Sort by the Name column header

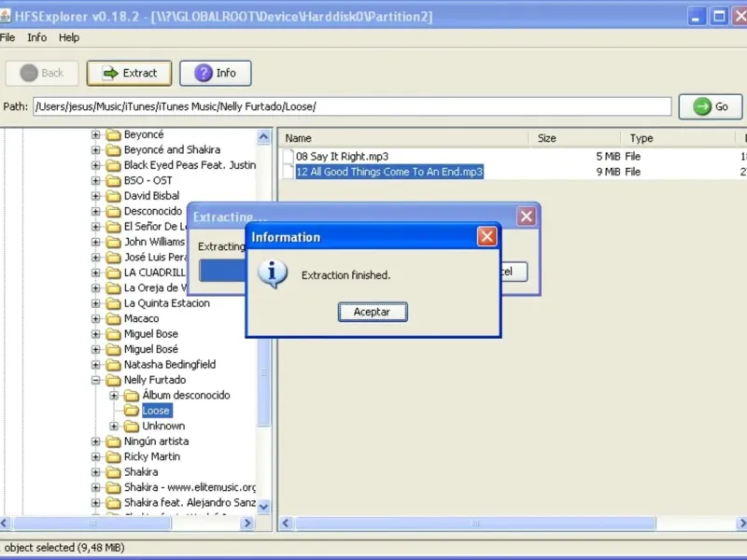pos(404,138)
